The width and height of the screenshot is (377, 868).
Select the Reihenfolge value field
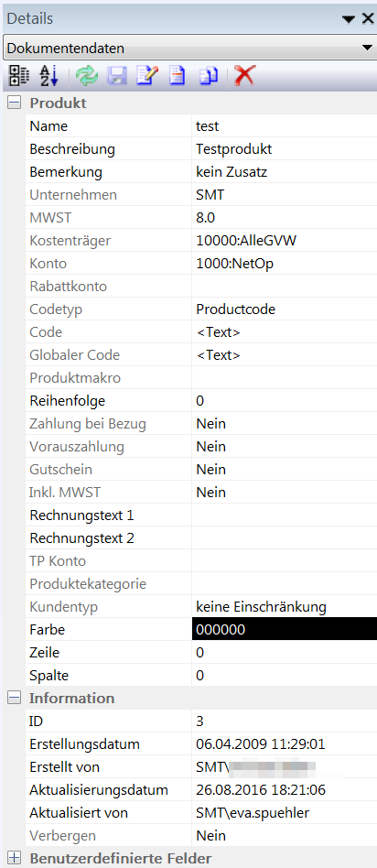(285, 400)
